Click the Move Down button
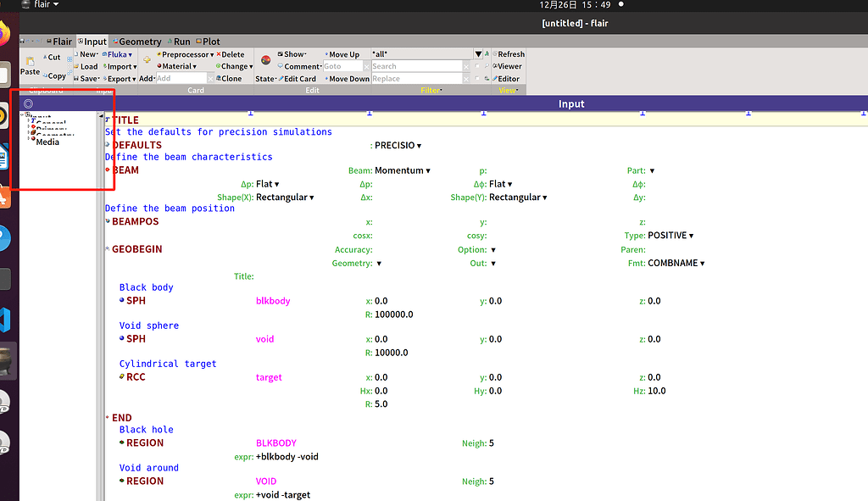The width and height of the screenshot is (868, 501). 347,79
